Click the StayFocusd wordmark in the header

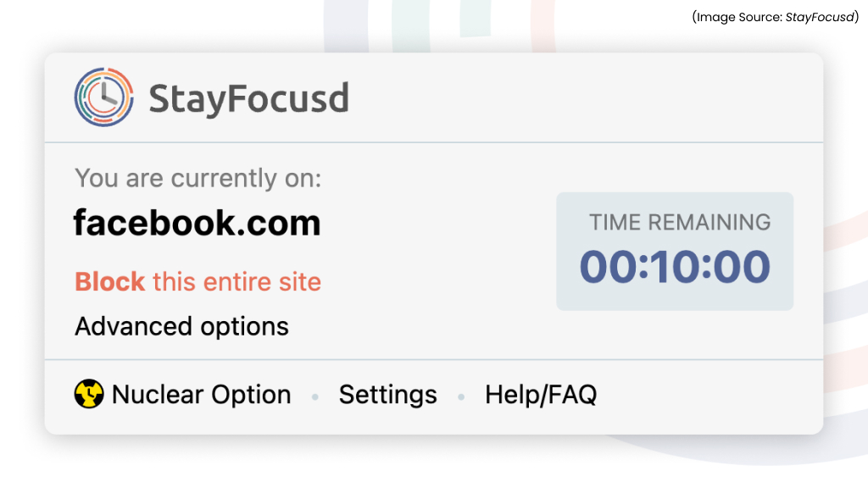[248, 97]
